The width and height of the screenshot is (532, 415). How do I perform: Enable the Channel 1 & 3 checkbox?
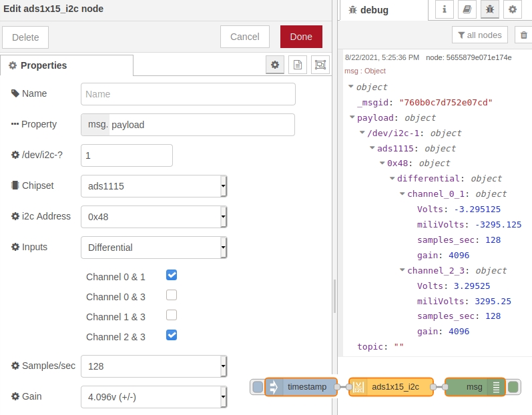click(172, 315)
